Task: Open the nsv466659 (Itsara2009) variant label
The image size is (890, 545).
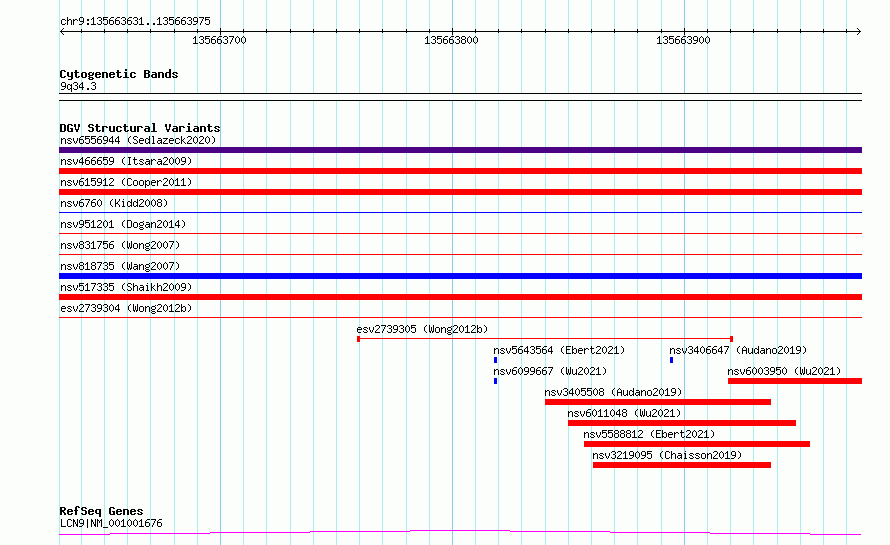Action: (126, 161)
